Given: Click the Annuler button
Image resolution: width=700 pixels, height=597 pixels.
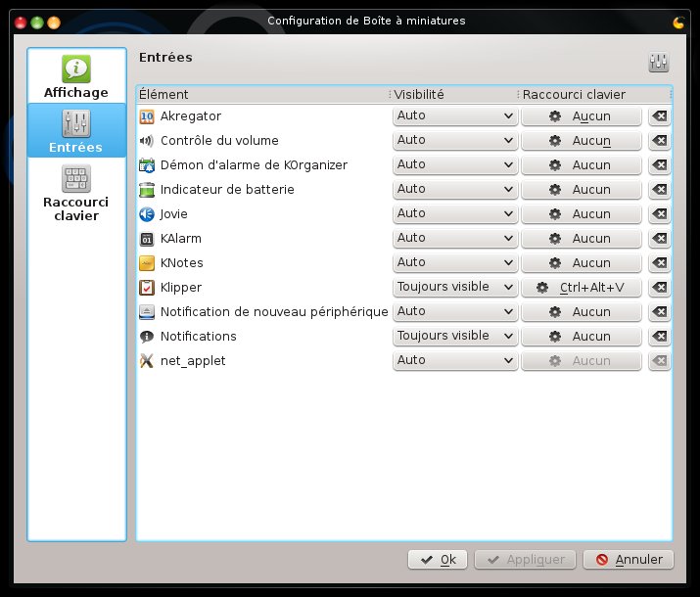Looking at the screenshot, I should tap(629, 560).
